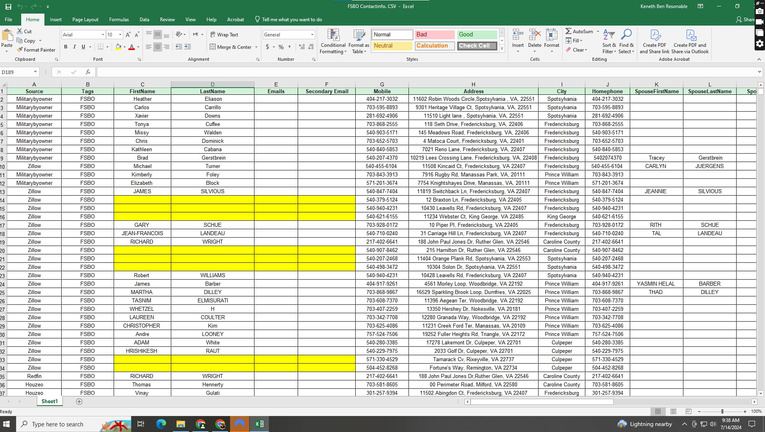This screenshot has height=432, width=765.
Task: Apply underline formatting
Action: (x=83, y=47)
